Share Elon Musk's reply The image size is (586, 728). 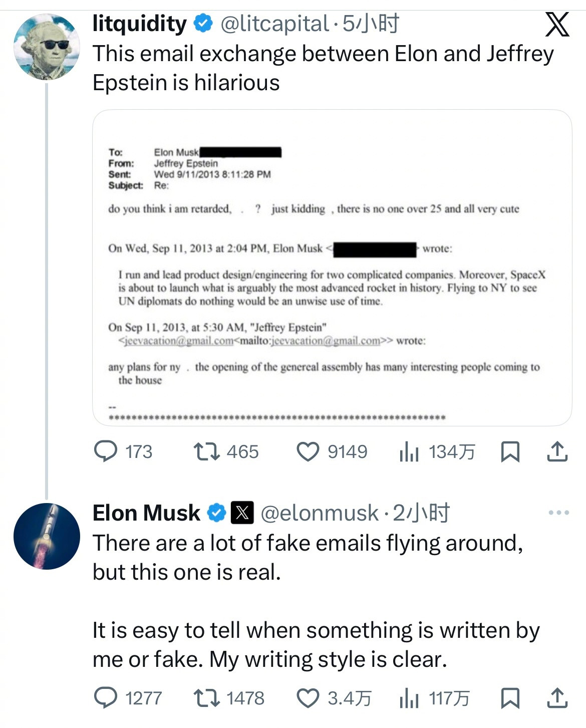click(557, 698)
